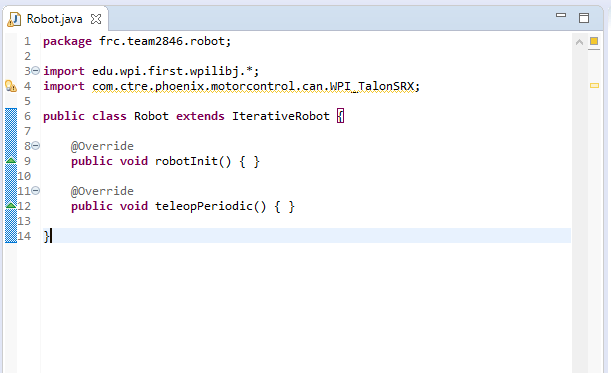
Task: Select the Robot.java editor tab
Action: pyautogui.click(x=55, y=19)
